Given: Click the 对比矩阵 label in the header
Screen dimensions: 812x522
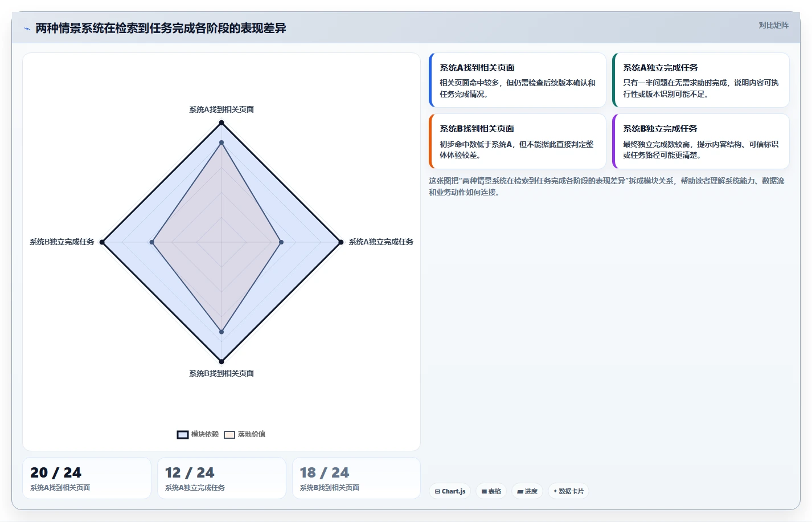Looking at the screenshot, I should click(x=773, y=25).
